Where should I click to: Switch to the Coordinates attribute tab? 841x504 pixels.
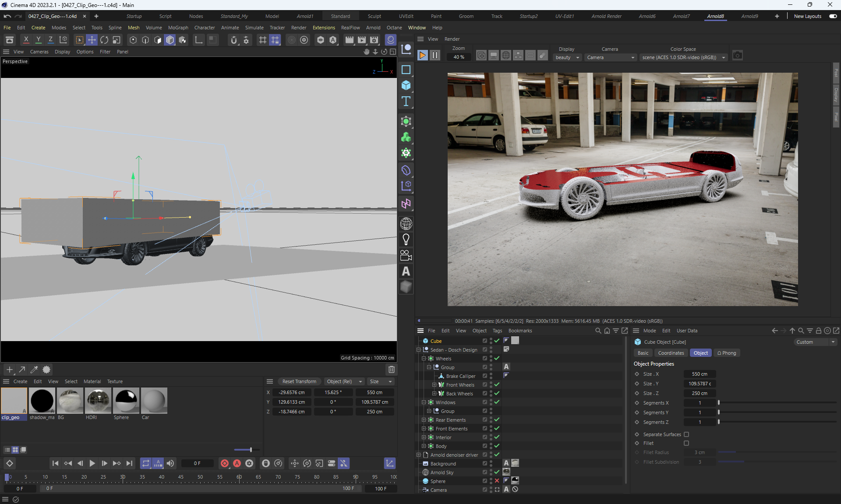tap(671, 353)
